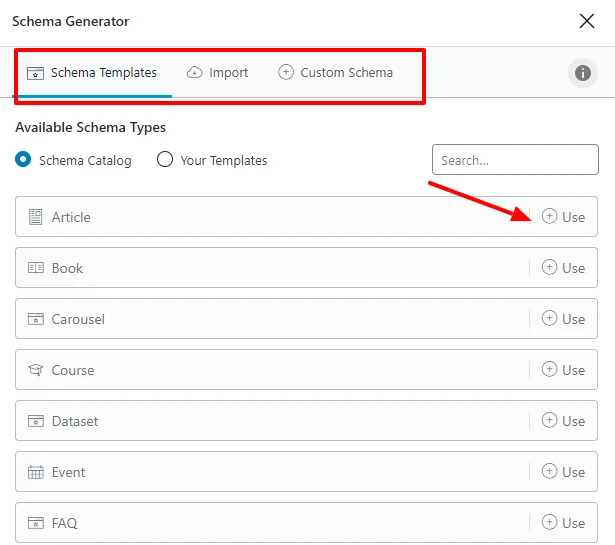This screenshot has height=545, width=615.
Task: Click the Course graduation cap icon
Action: (36, 370)
